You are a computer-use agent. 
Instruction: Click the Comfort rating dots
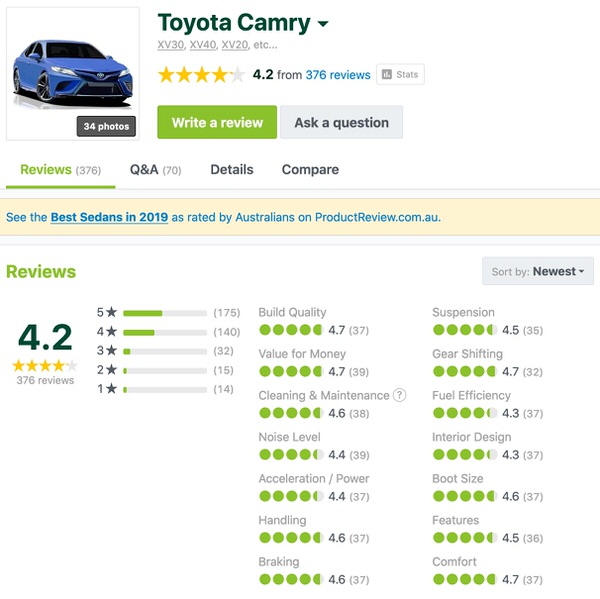tap(465, 579)
